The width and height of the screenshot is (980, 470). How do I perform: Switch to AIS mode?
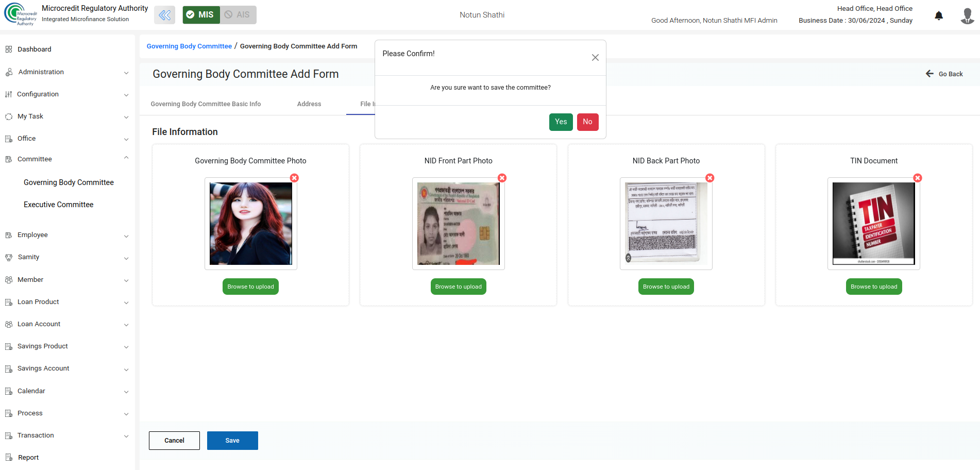(238, 15)
